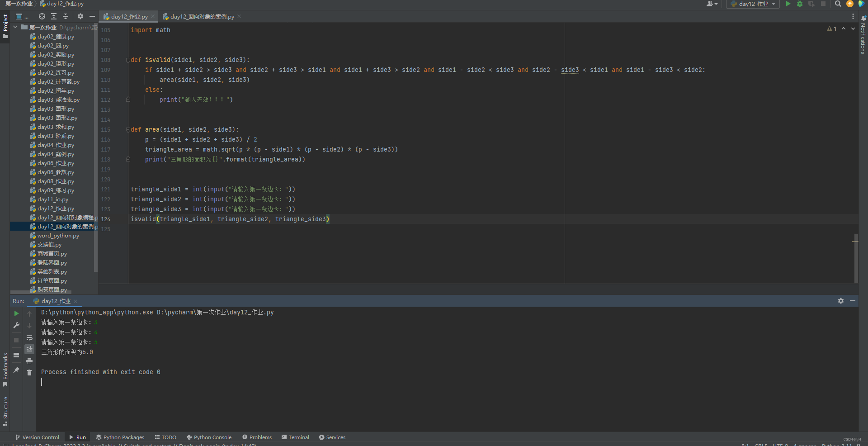Select word_python.py in project tree

pyautogui.click(x=57, y=235)
